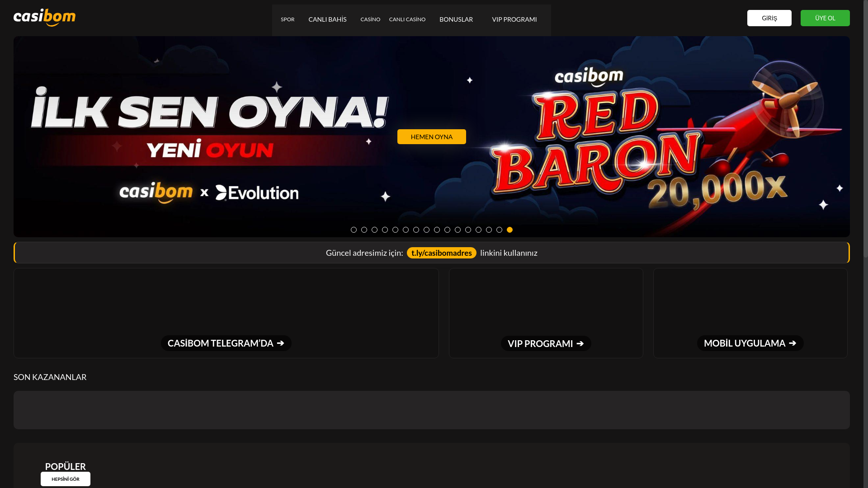Select the fifteenth carousel slide dot

(x=499, y=230)
